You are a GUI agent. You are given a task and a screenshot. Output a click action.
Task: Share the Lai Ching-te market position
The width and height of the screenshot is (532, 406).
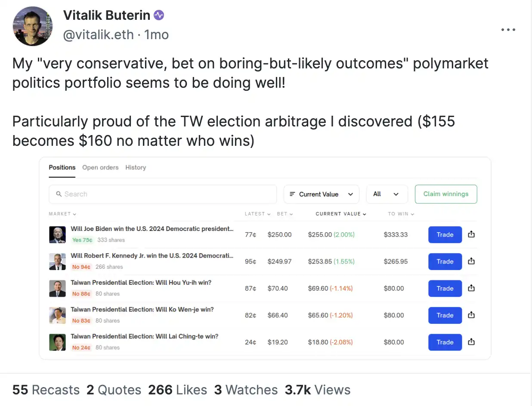point(471,342)
